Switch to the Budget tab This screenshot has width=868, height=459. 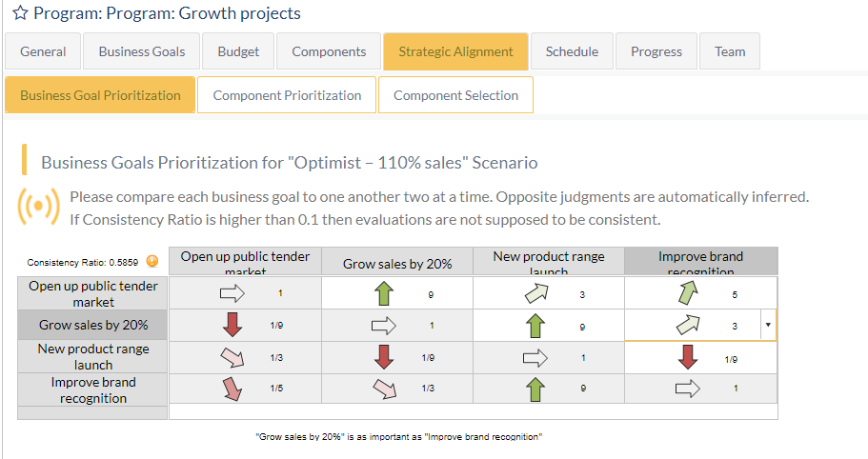coord(236,51)
